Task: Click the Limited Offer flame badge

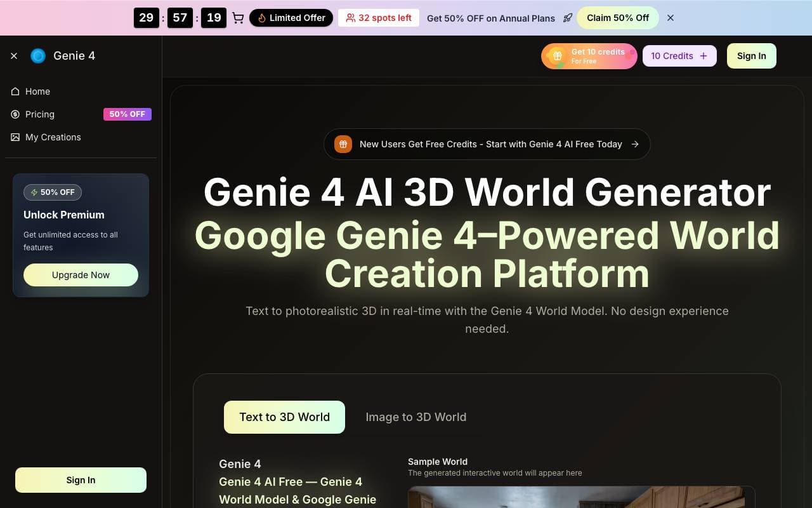Action: (291, 18)
